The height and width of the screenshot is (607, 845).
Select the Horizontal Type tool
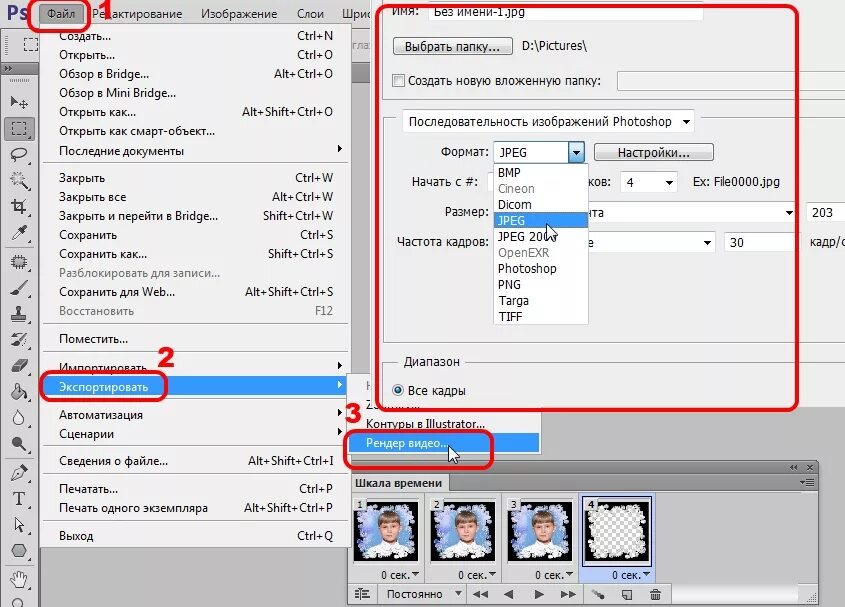[19, 499]
